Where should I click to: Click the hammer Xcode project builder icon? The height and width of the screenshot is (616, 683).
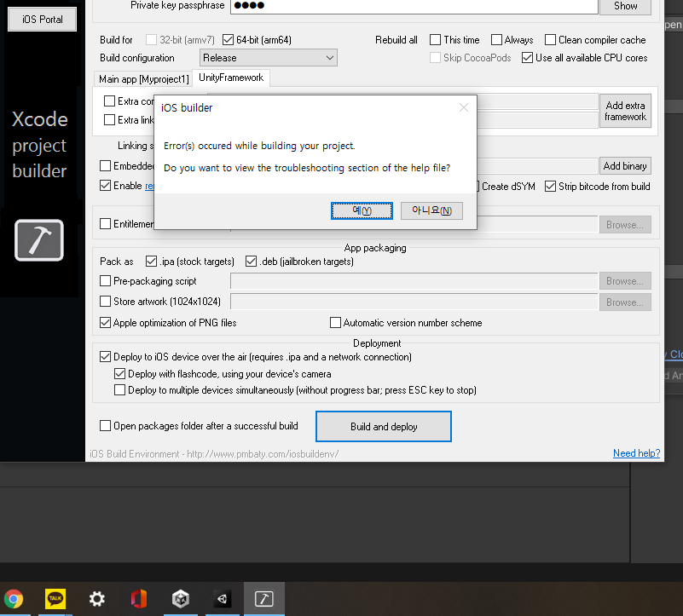pyautogui.click(x=39, y=240)
